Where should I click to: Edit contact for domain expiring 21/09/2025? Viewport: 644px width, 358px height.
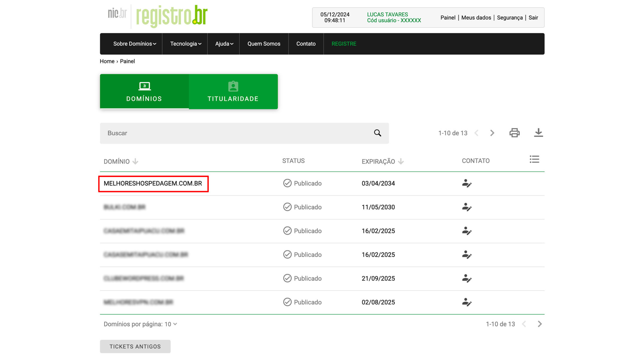click(467, 278)
